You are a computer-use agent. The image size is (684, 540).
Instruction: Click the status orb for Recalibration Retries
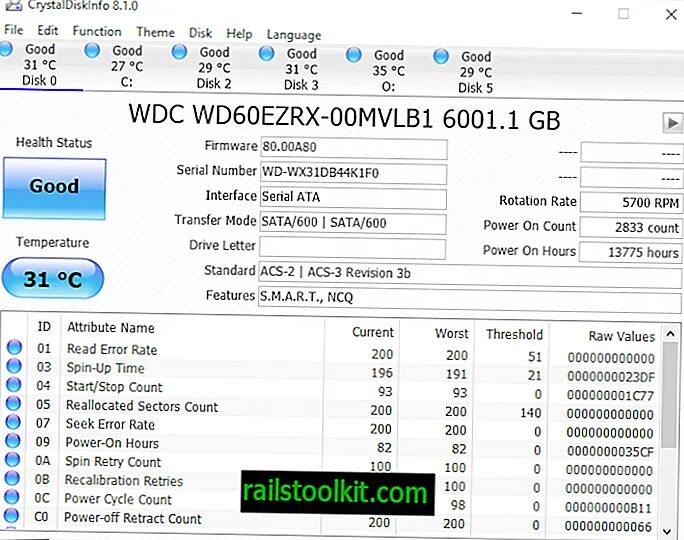(x=12, y=478)
